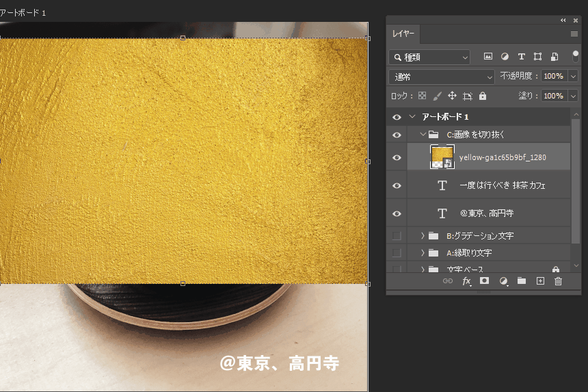Add layer style fx icon

(x=466, y=281)
